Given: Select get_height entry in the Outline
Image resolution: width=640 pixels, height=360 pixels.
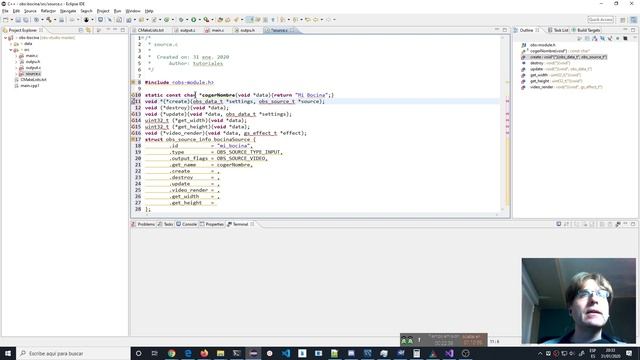Looking at the screenshot, I should click(556, 81).
